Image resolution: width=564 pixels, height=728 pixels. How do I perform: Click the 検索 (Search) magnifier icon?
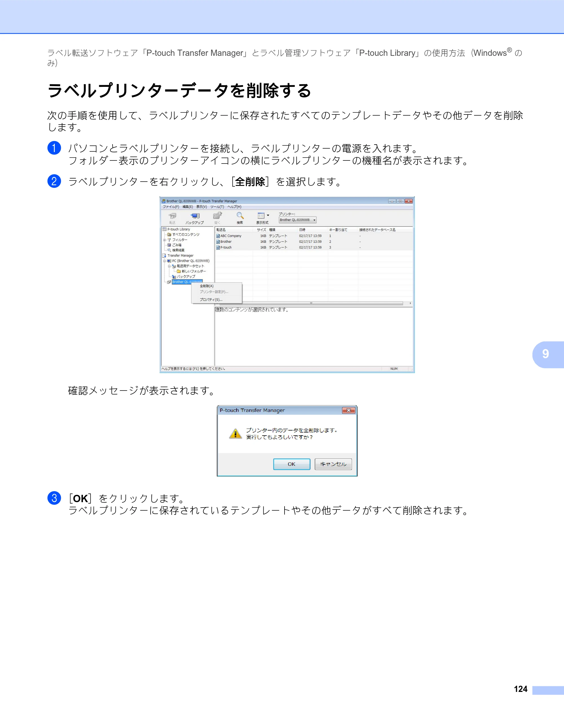[x=240, y=216]
